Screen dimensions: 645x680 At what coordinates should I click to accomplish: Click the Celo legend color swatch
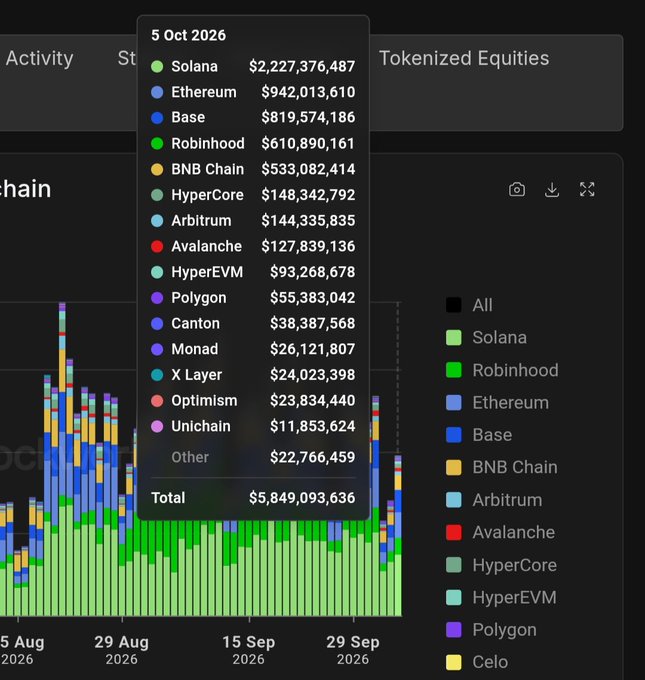[454, 662]
